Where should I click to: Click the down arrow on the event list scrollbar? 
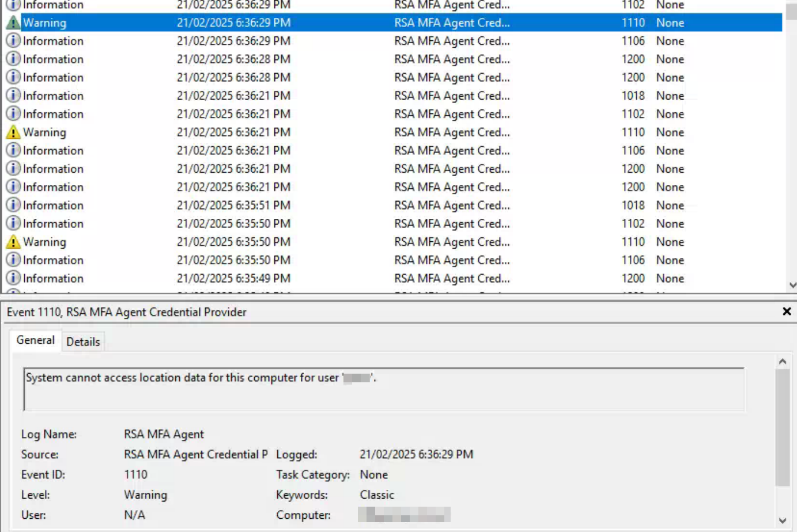point(792,283)
